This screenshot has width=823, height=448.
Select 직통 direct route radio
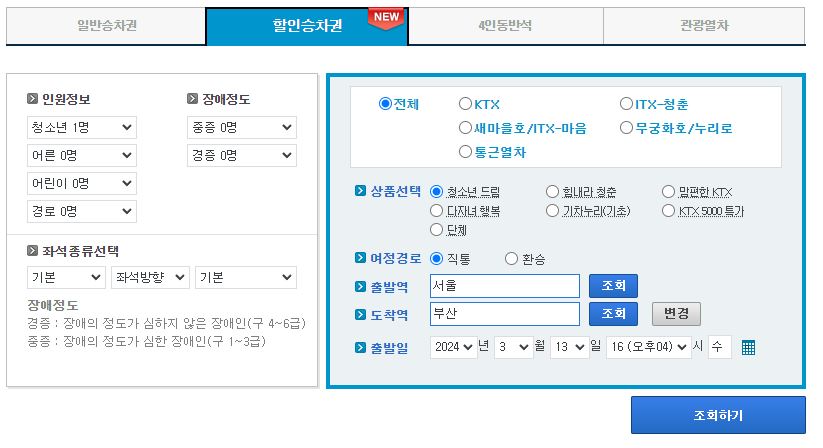pos(436,259)
